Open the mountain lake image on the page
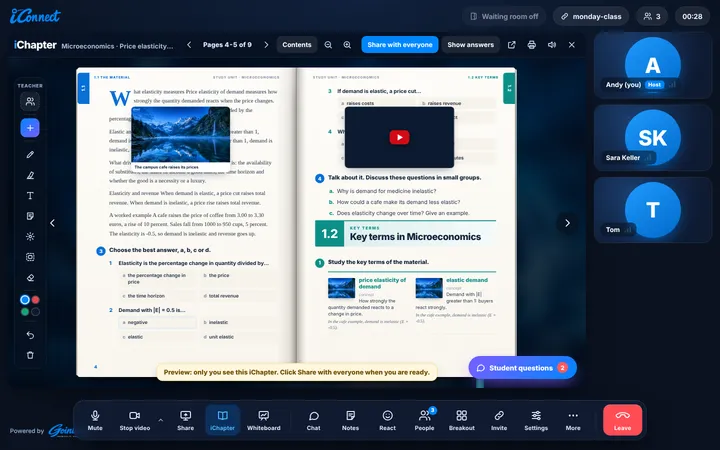 (180, 135)
